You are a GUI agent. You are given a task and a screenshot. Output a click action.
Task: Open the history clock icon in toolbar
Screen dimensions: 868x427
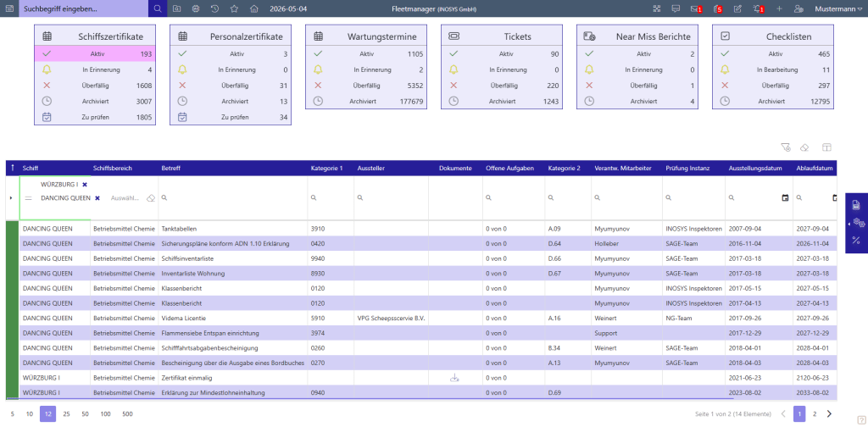(214, 8)
